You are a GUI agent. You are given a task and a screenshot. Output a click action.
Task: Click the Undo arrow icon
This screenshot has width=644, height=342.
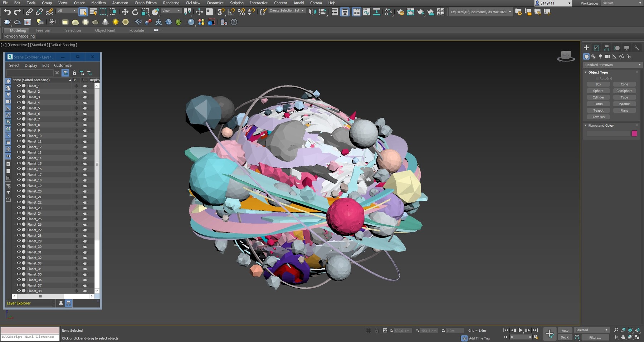7,12
